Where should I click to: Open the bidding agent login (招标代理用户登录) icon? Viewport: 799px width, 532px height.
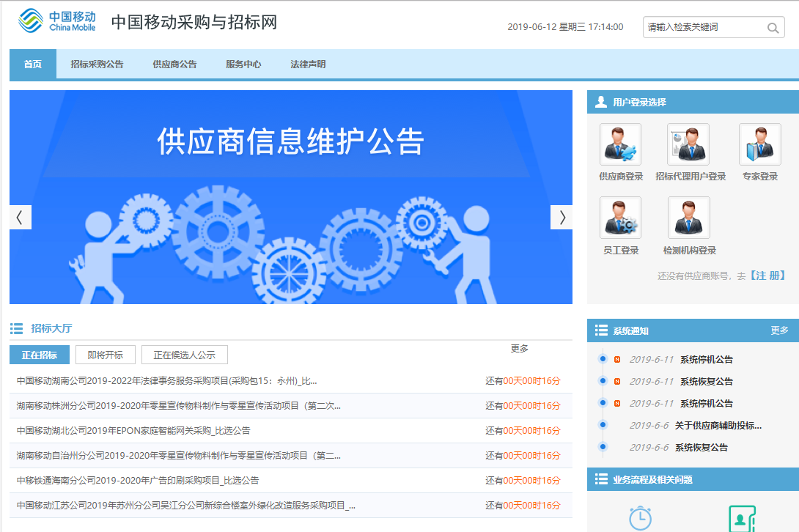[688, 144]
